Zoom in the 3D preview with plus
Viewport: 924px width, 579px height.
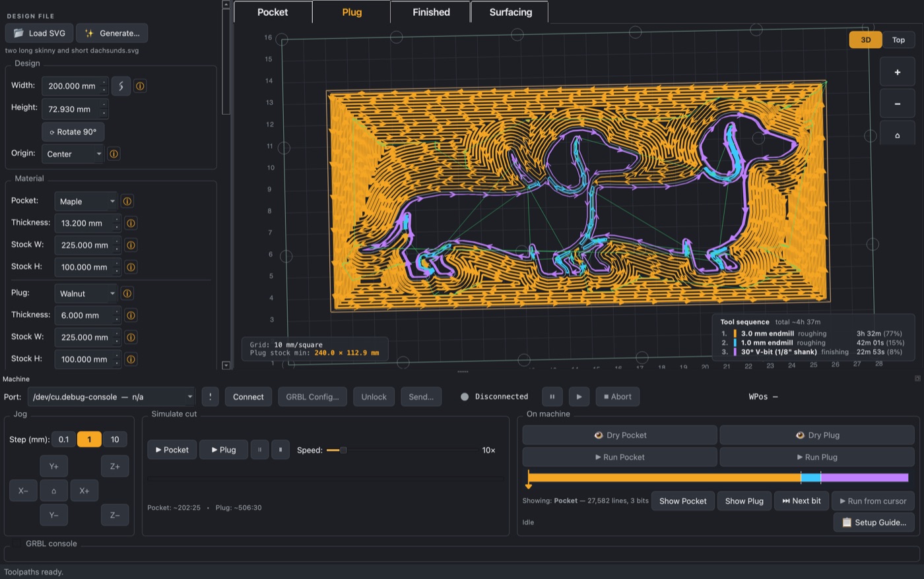(x=897, y=72)
